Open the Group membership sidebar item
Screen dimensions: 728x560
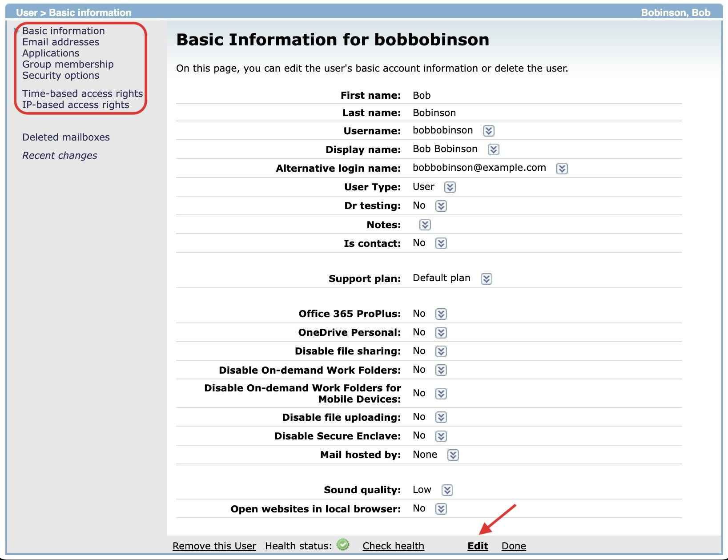point(68,64)
